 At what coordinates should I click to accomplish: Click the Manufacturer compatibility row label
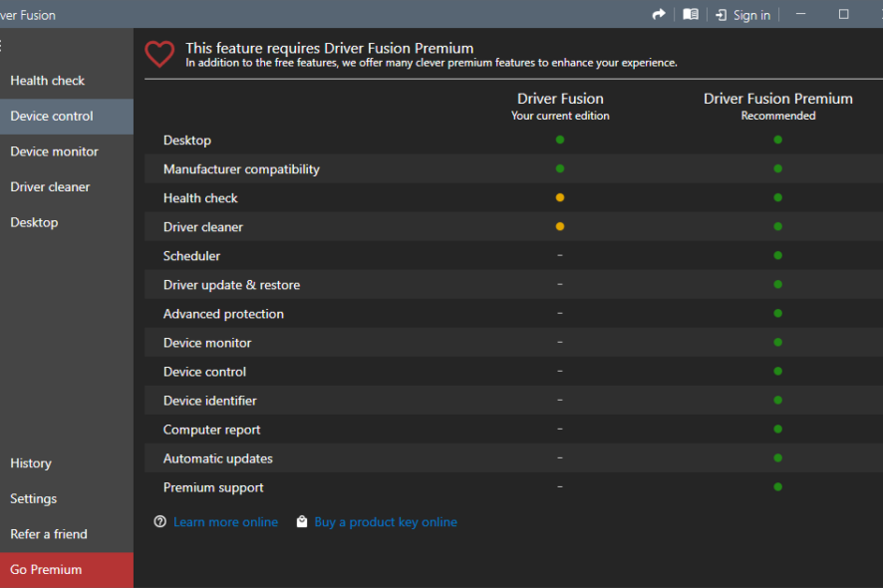coord(241,169)
